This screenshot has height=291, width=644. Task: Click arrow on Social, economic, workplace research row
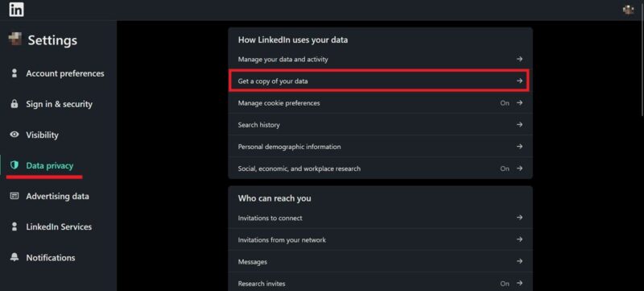pyautogui.click(x=519, y=168)
